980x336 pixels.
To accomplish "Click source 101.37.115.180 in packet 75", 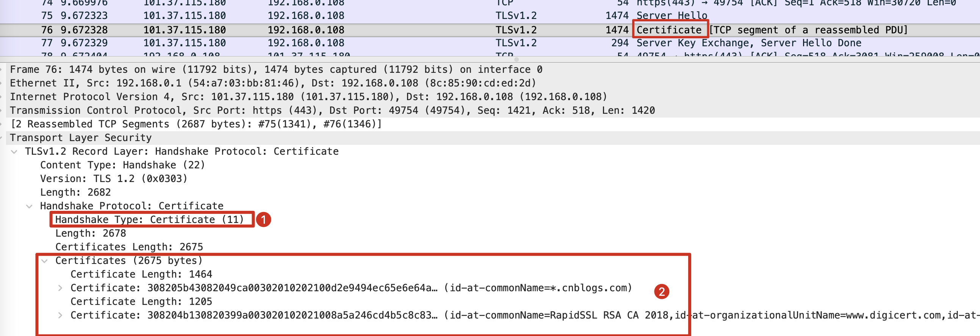I will (185, 16).
